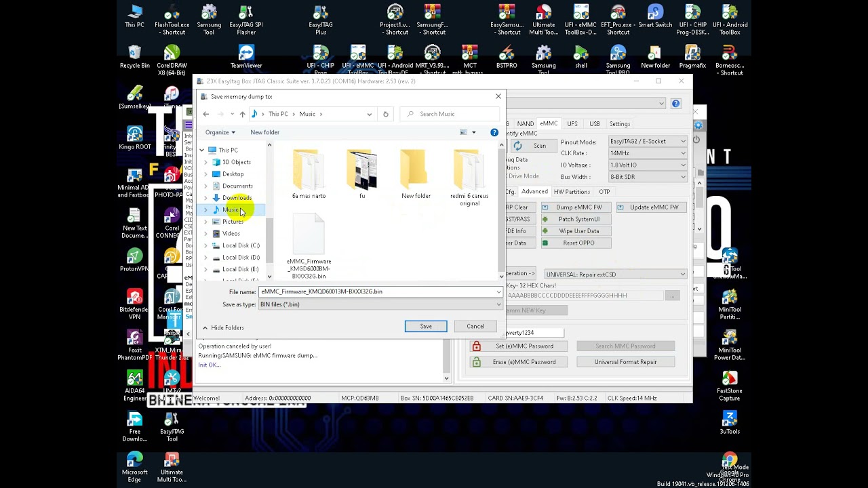This screenshot has height=488, width=868.
Task: Open Smart Switch desktop icon
Action: (x=655, y=17)
